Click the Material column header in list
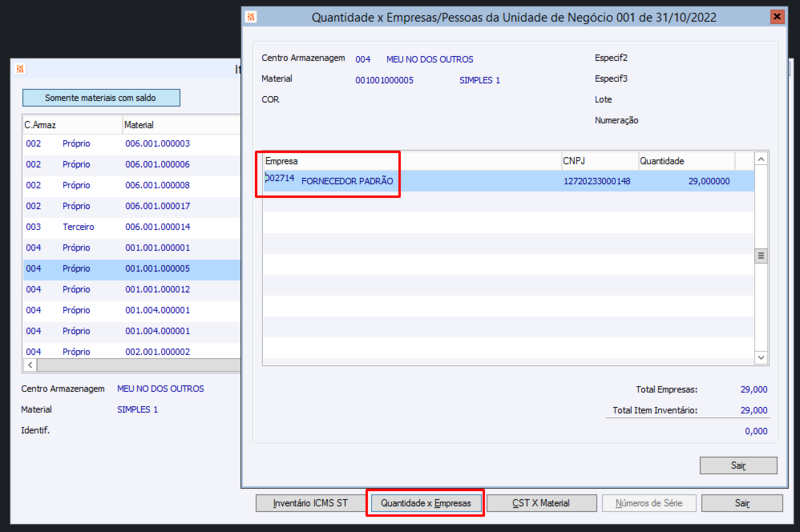 [182, 125]
